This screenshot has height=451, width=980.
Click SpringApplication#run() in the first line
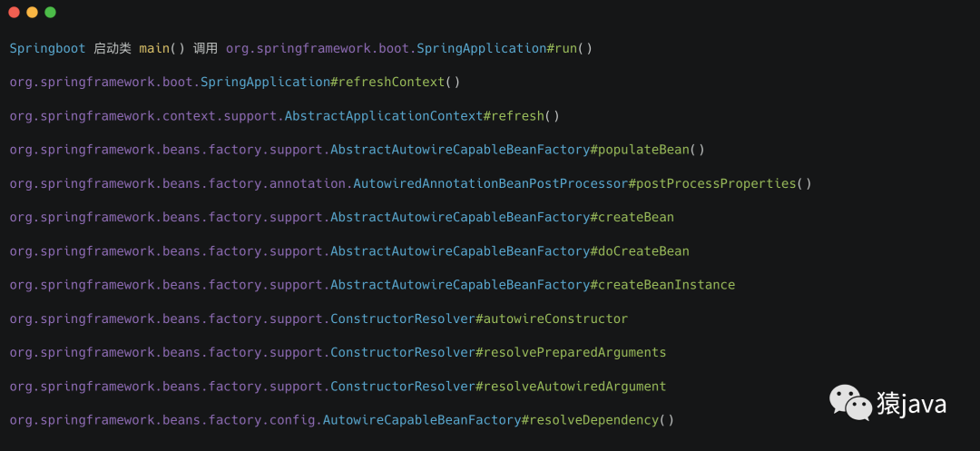click(x=504, y=48)
